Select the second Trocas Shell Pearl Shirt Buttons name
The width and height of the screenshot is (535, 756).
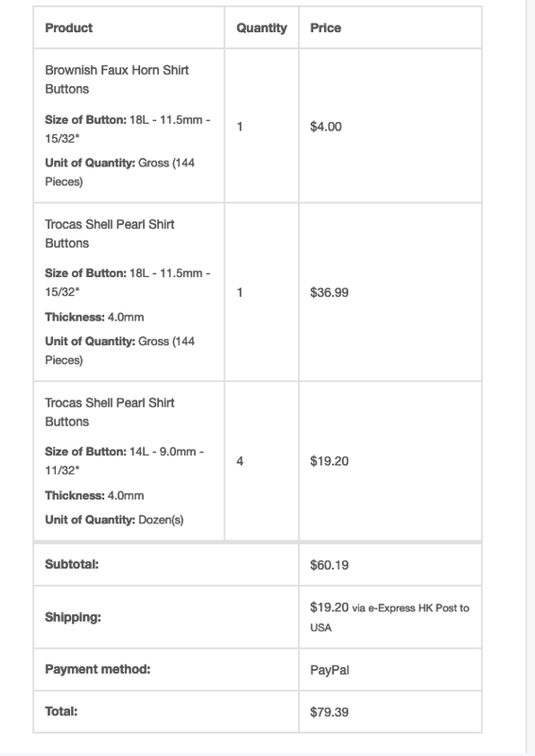[110, 412]
